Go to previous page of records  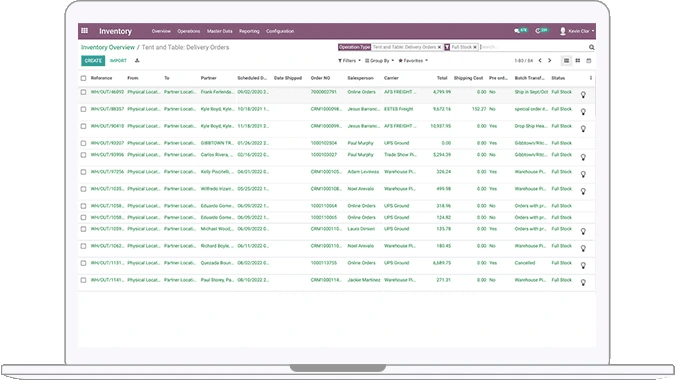[x=540, y=61]
